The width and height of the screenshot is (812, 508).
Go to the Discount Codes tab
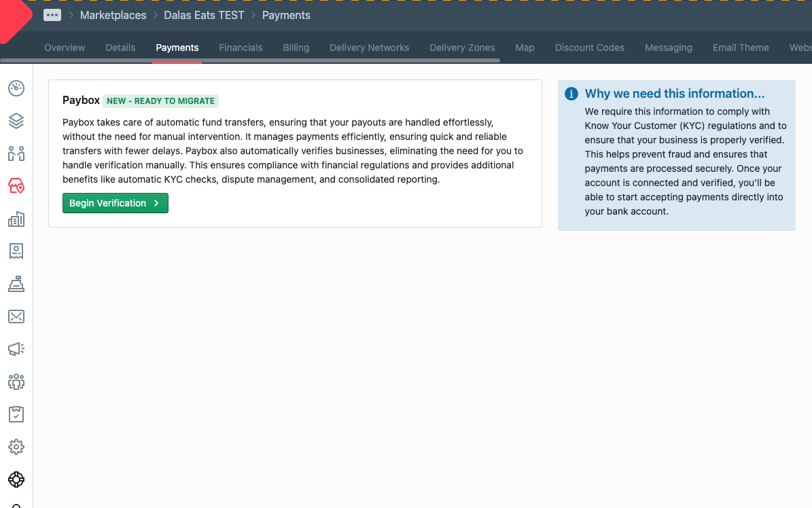[x=589, y=48]
